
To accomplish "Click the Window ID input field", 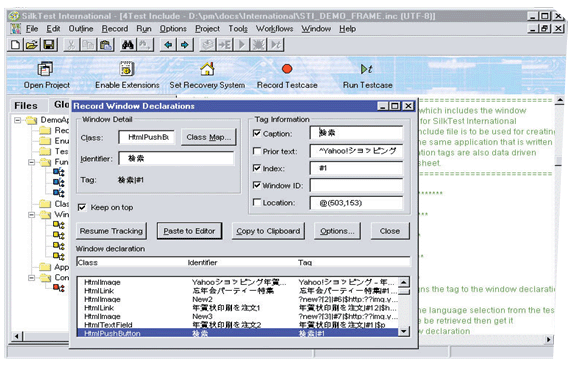I will point(356,185).
